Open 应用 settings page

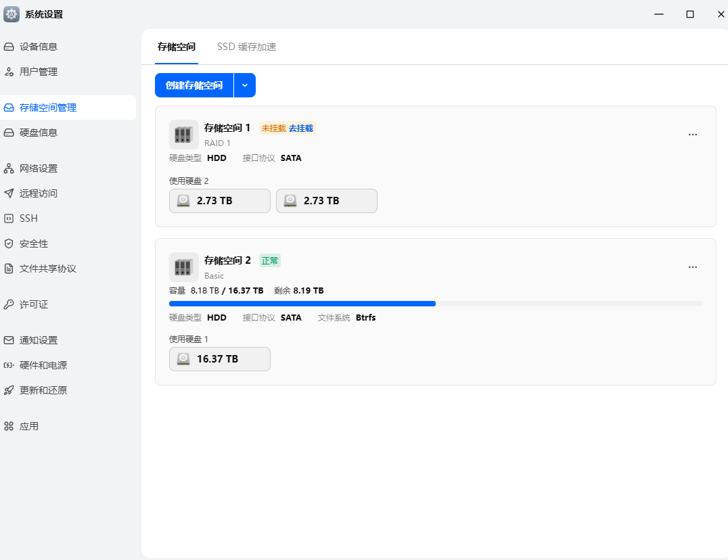point(68,426)
